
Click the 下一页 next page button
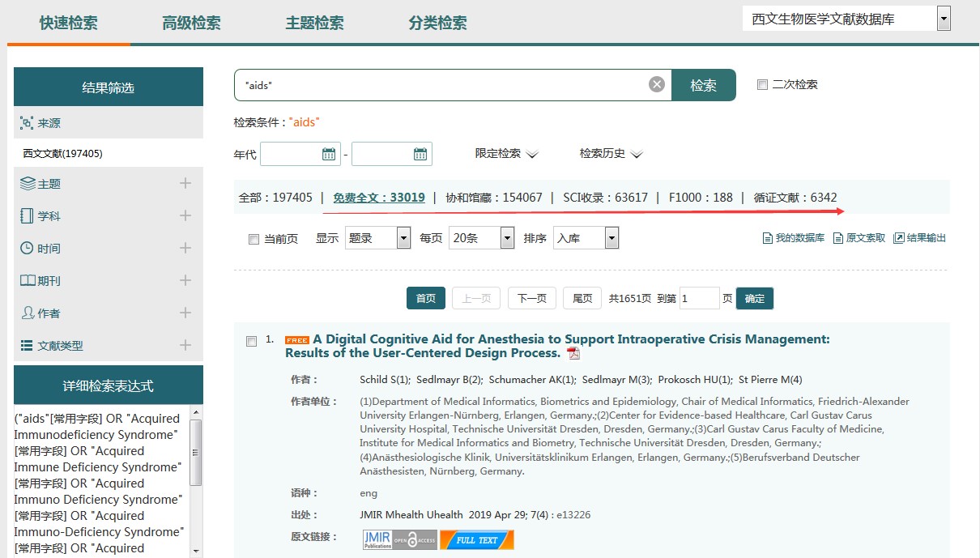[x=531, y=298]
